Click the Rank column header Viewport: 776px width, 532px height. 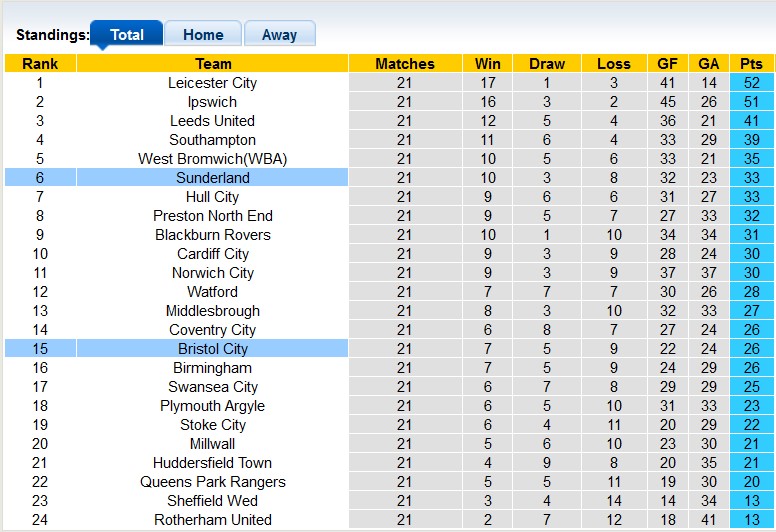point(40,64)
